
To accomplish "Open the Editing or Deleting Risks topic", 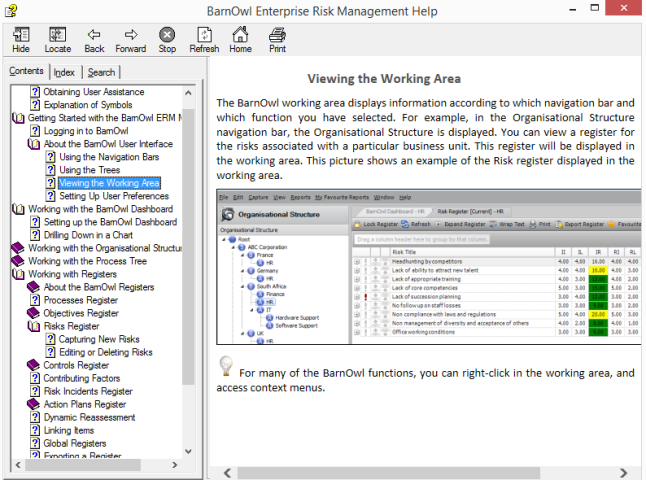I will (106, 352).
